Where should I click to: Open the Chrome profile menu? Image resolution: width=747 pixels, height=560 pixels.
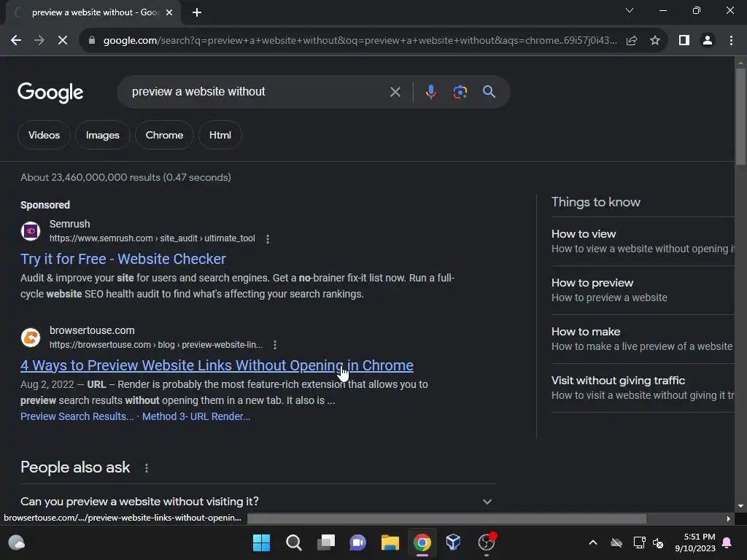pyautogui.click(x=708, y=41)
